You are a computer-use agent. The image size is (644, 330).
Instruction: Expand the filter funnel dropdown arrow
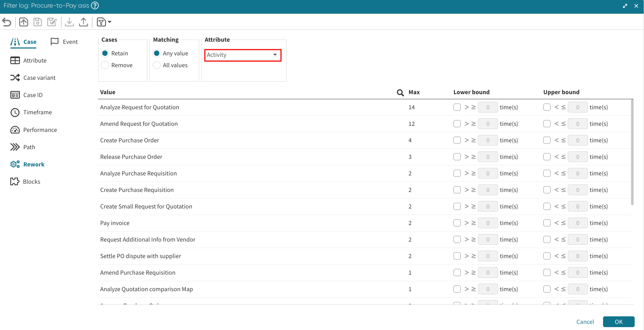pos(110,22)
